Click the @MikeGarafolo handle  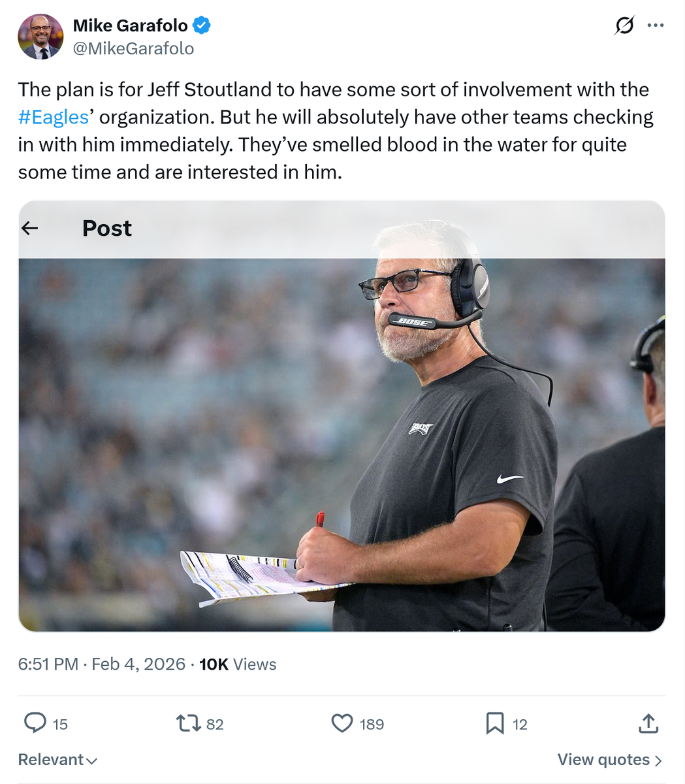pyautogui.click(x=133, y=48)
